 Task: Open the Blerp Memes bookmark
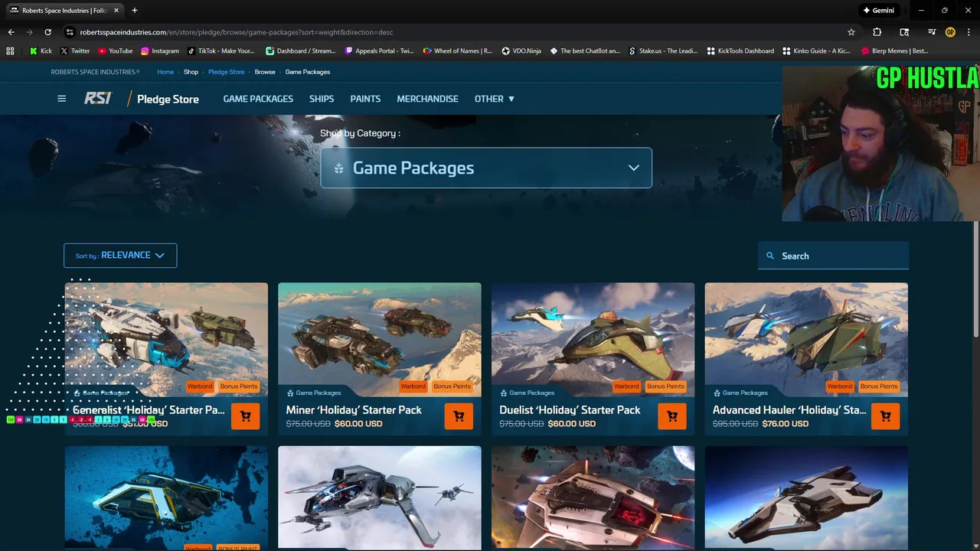(x=895, y=51)
